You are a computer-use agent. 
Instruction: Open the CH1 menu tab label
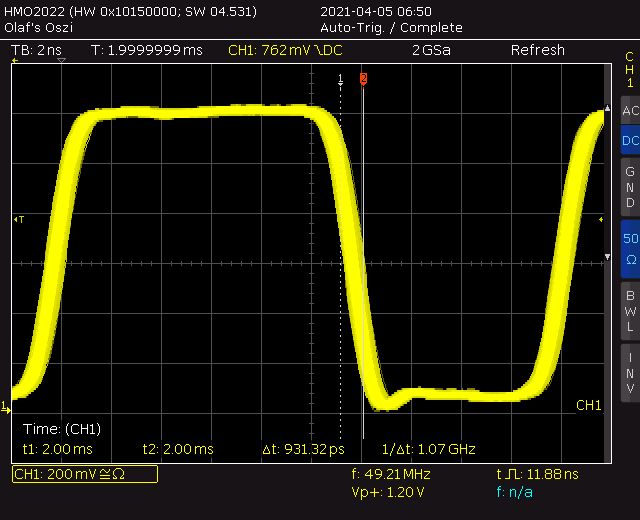tap(629, 70)
